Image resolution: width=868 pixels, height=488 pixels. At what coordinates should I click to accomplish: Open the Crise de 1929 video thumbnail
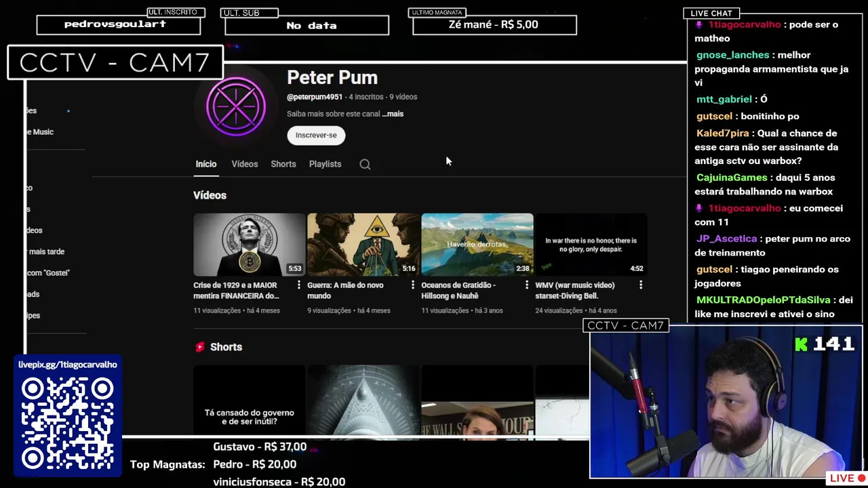[x=250, y=245]
